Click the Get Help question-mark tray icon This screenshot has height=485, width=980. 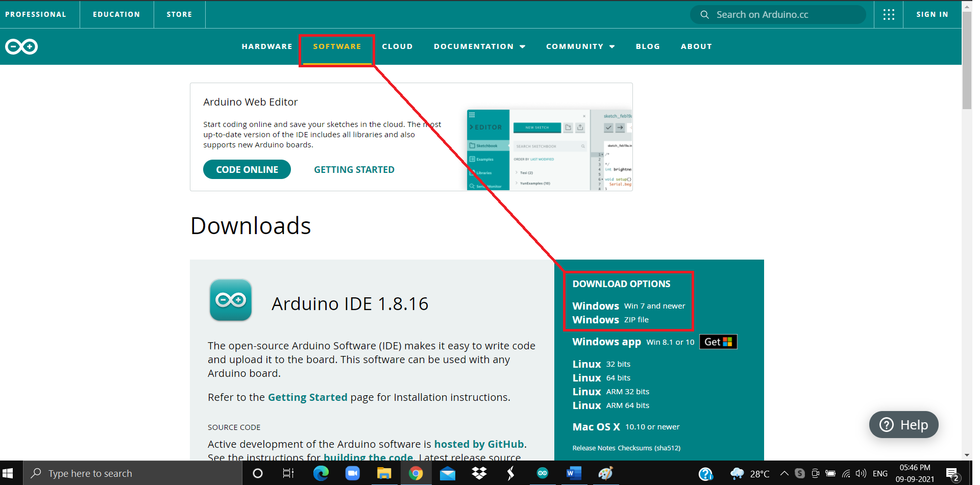705,474
